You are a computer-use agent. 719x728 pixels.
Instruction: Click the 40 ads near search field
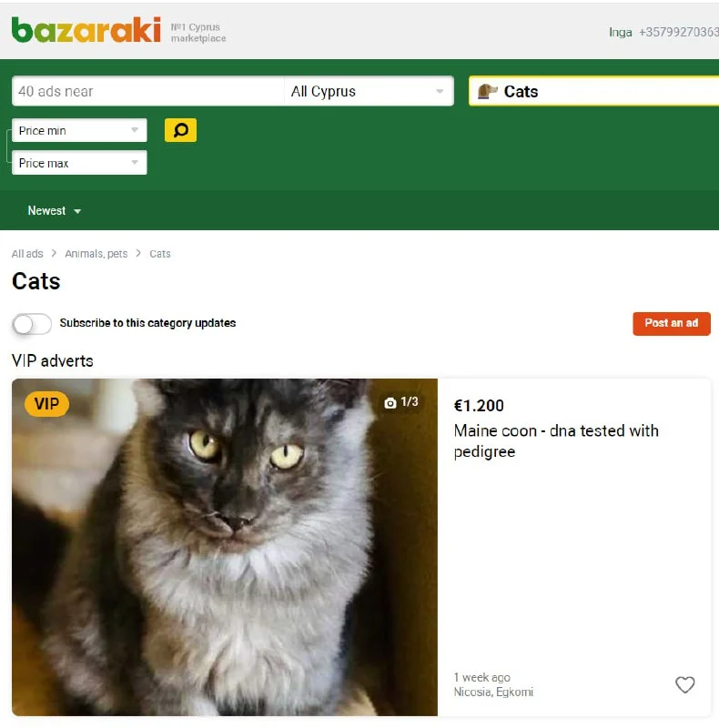(x=148, y=91)
